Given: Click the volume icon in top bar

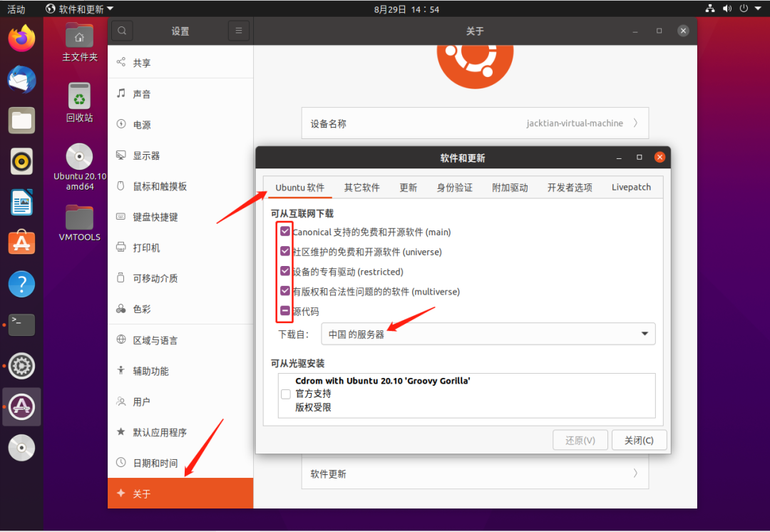Looking at the screenshot, I should tap(727, 9).
